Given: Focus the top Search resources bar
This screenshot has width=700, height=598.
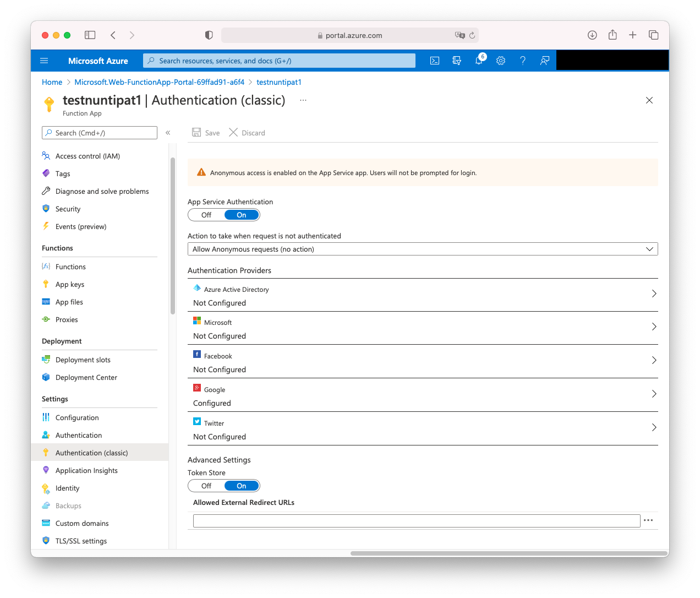Looking at the screenshot, I should click(x=279, y=61).
